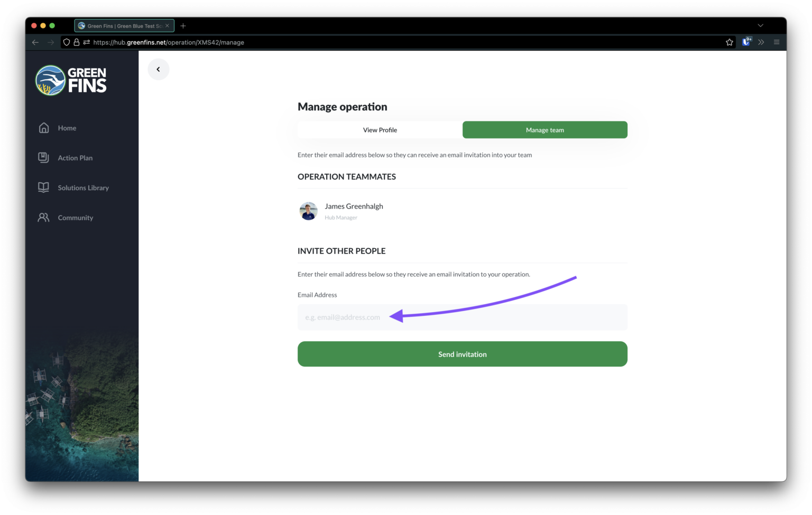This screenshot has height=515, width=812.
Task: Select the Manage team tab
Action: click(545, 129)
